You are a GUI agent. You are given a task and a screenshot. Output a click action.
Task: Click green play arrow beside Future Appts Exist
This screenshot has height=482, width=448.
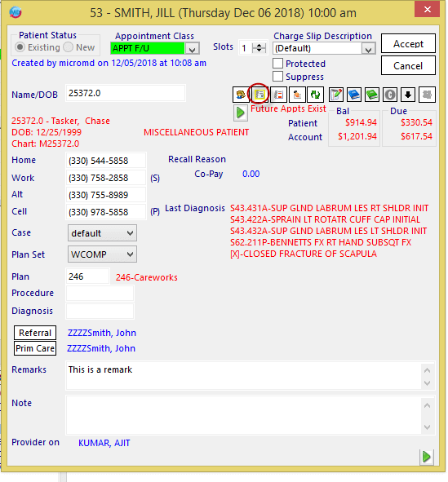(x=241, y=113)
